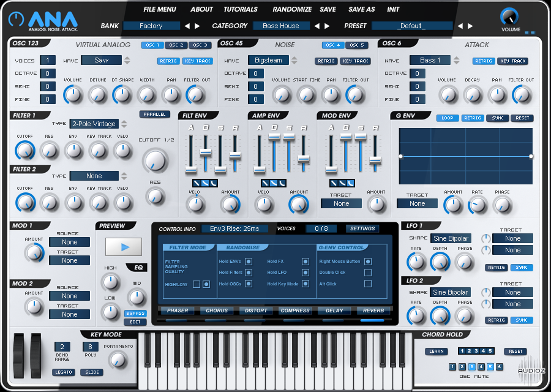Go to next bank with right arrow
This screenshot has height=392, width=551.
[197, 26]
